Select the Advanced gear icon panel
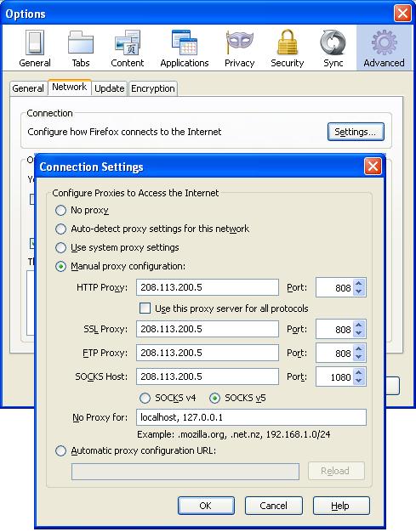 pos(384,48)
